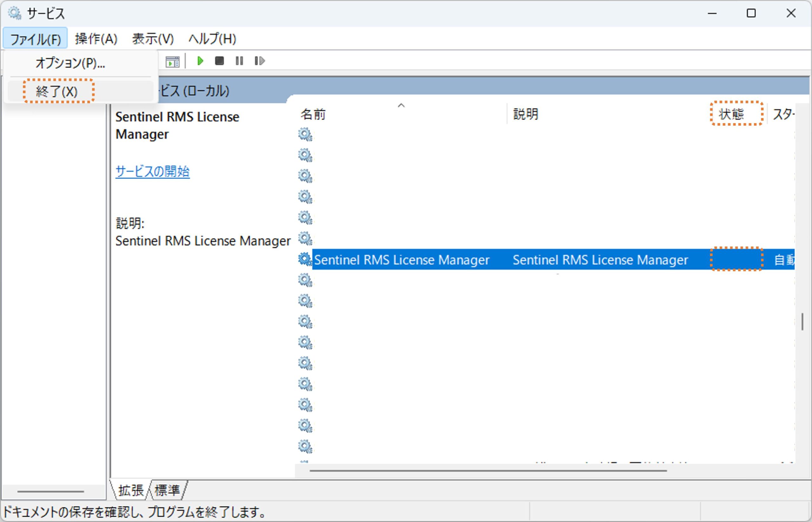Click the 説明: label in detail pane
The width and height of the screenshot is (812, 522).
pos(130,223)
